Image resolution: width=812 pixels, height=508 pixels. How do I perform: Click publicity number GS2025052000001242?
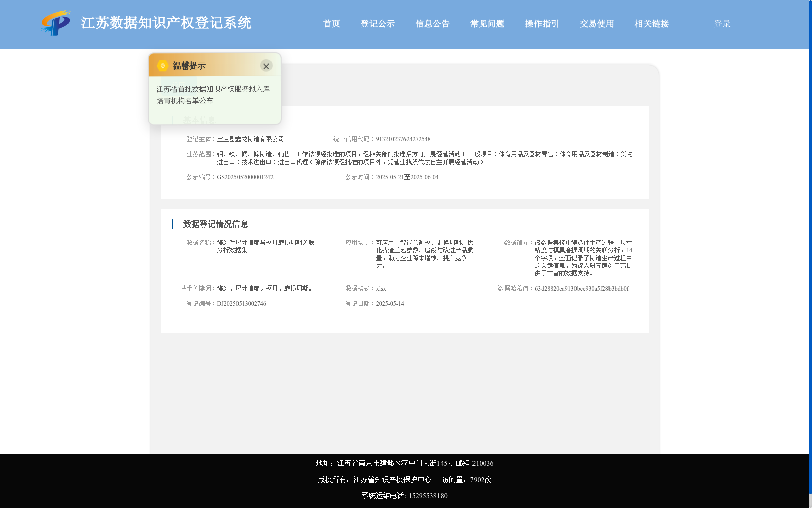click(245, 177)
